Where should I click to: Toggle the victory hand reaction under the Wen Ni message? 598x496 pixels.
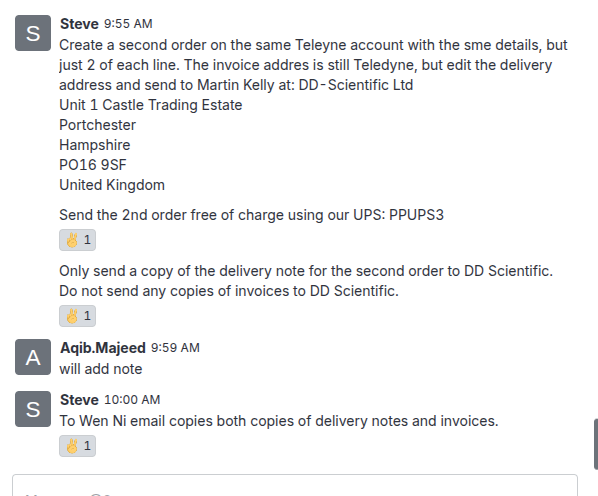point(77,446)
